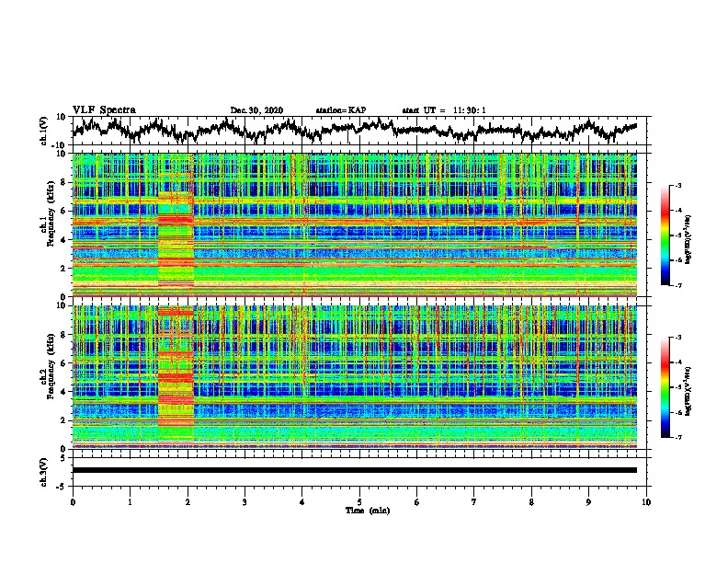
Task: Click the "VLF Spectra" plot title
Action: (x=104, y=110)
